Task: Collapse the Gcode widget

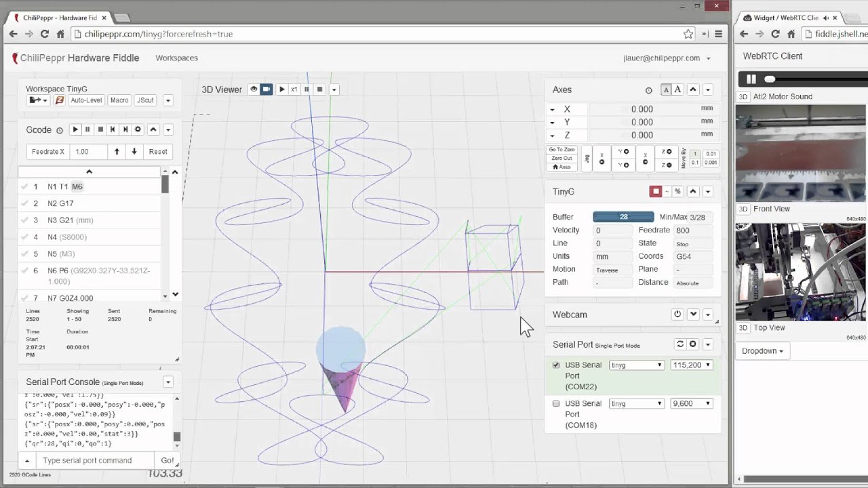Action: click(153, 129)
